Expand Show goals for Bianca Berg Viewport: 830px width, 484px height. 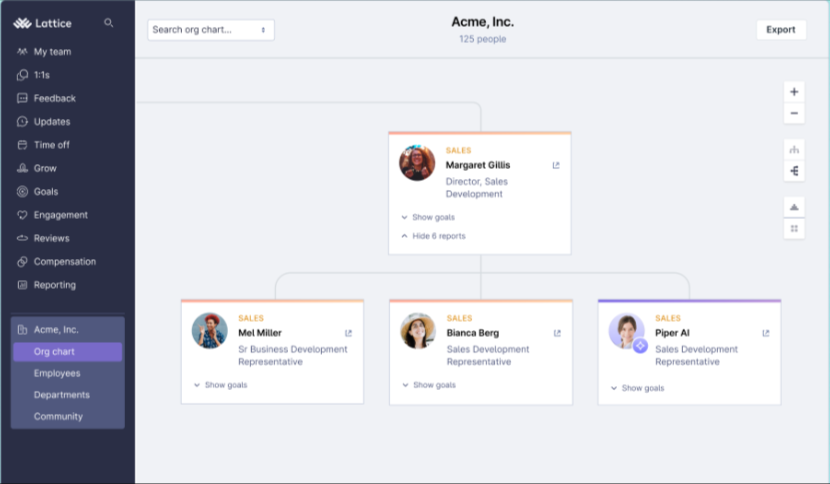[x=429, y=385]
